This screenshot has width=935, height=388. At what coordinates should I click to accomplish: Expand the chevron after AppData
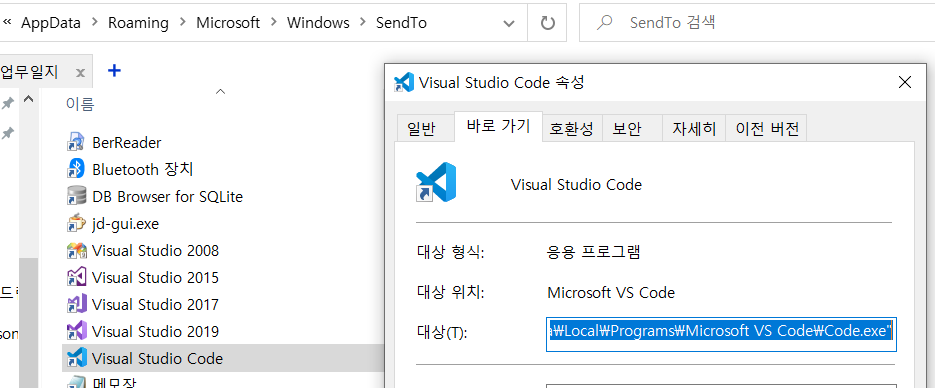94,23
